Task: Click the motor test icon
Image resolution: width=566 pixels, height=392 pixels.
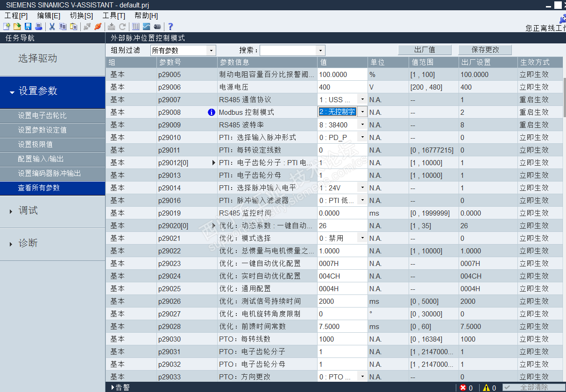Action: coord(157,27)
